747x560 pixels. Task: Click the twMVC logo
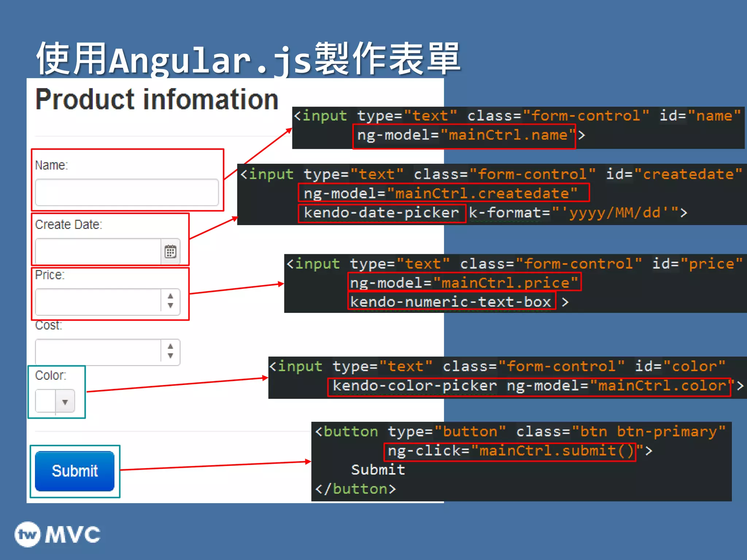[x=57, y=534]
